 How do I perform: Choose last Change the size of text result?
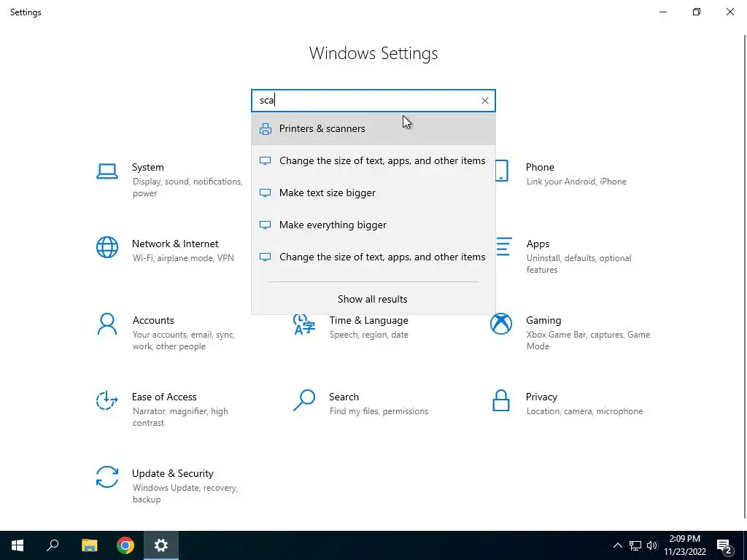(373, 257)
